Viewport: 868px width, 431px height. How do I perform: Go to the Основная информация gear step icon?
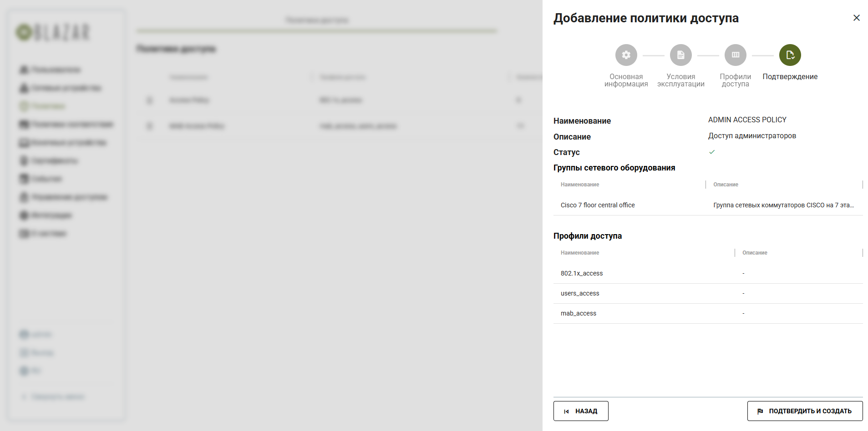tap(626, 55)
